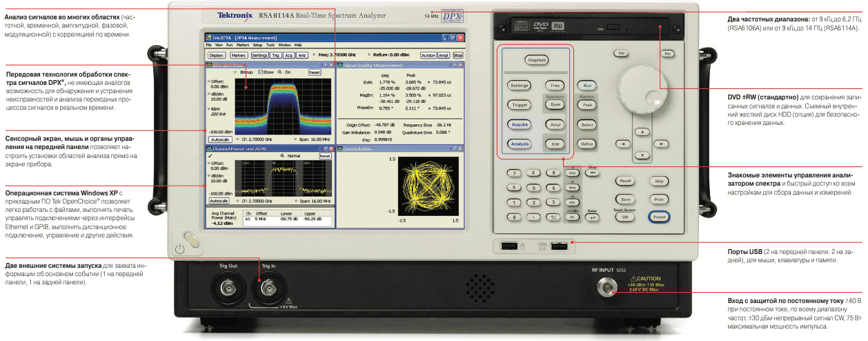The width and height of the screenshot is (868, 341).
Task: Open the Setup menu in the menu bar
Action: 257,45
